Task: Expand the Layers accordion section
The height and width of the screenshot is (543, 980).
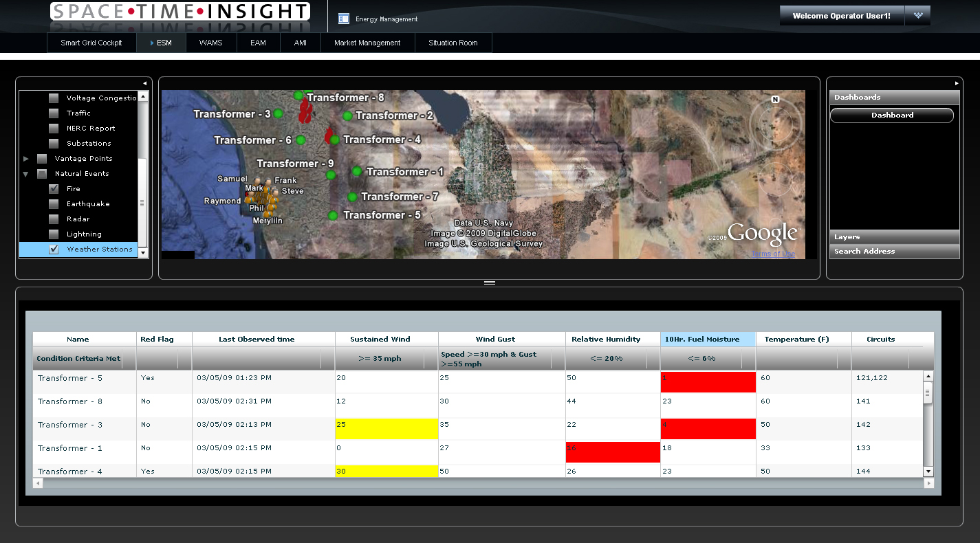Action: [x=894, y=237]
